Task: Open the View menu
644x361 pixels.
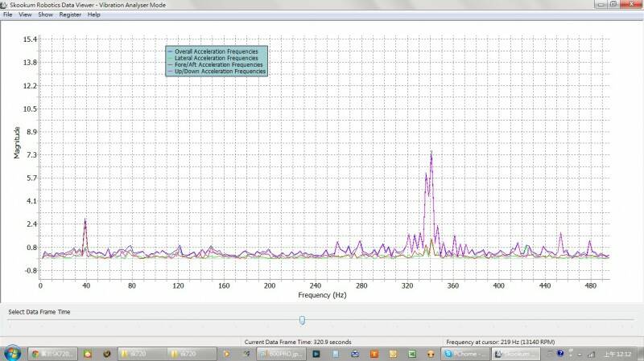Action: click(x=25, y=14)
